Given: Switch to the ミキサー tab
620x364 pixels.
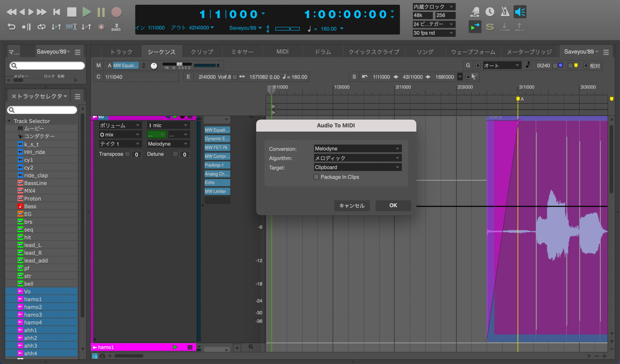Looking at the screenshot, I should coord(242,52).
